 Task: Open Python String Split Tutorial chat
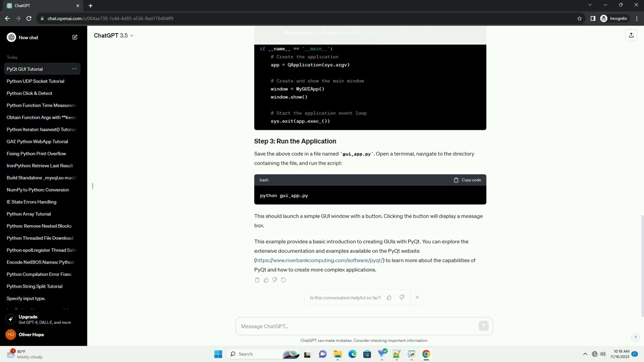(x=43, y=286)
